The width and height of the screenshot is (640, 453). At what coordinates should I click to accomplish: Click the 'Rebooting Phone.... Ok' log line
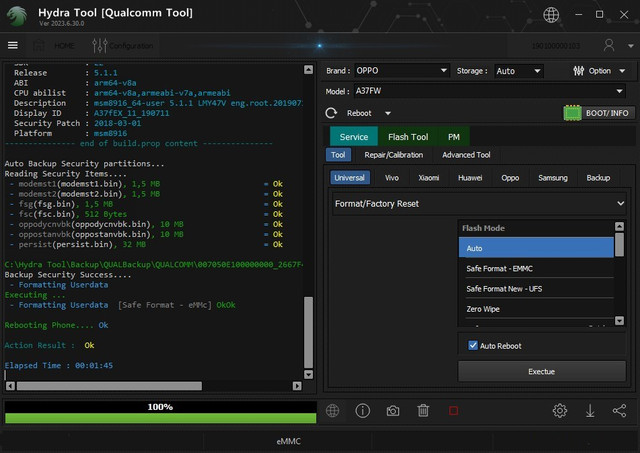(56, 325)
